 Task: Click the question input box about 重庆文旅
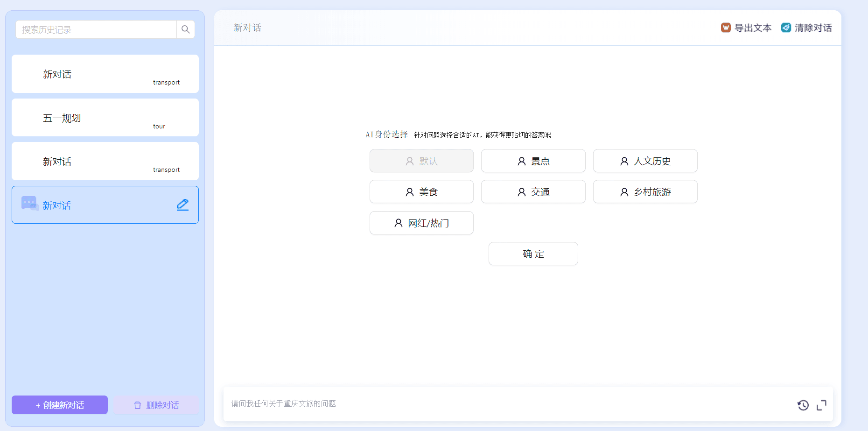click(509, 404)
